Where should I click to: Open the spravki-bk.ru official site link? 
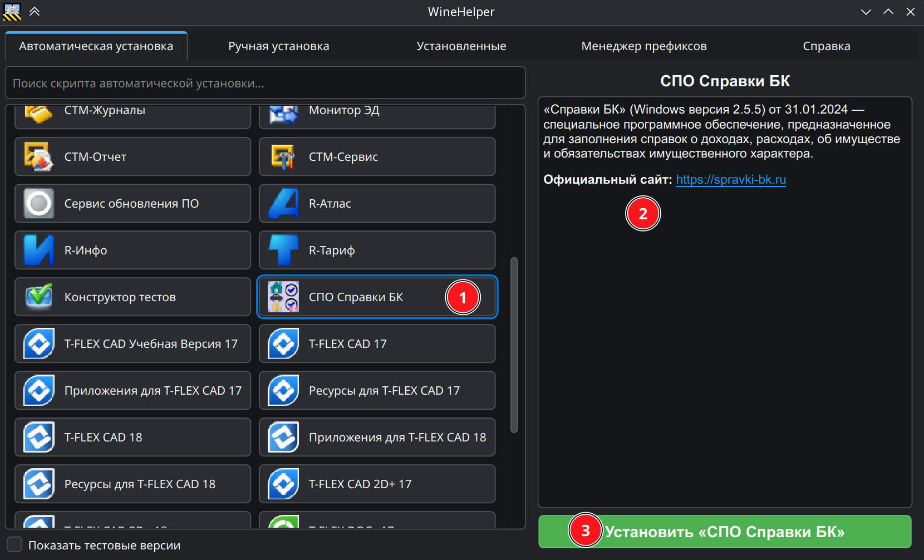pos(730,180)
